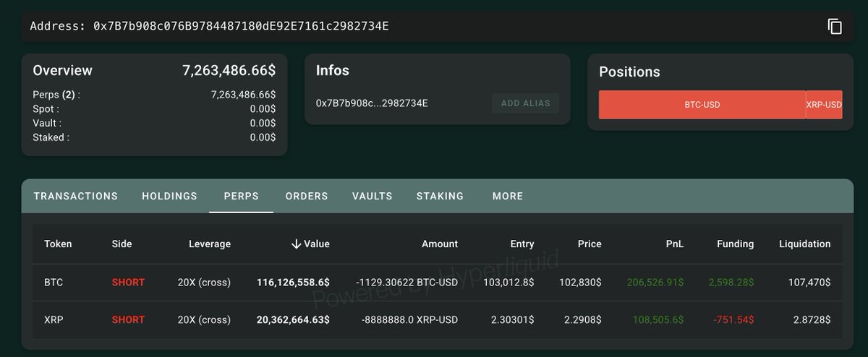Click the Entry column header
This screenshot has width=868, height=357.
click(x=522, y=244)
